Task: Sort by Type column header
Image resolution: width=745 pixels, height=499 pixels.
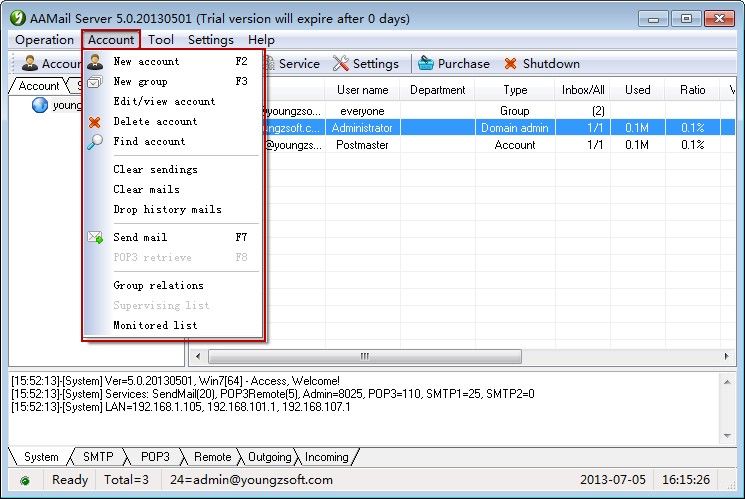Action: coord(515,90)
